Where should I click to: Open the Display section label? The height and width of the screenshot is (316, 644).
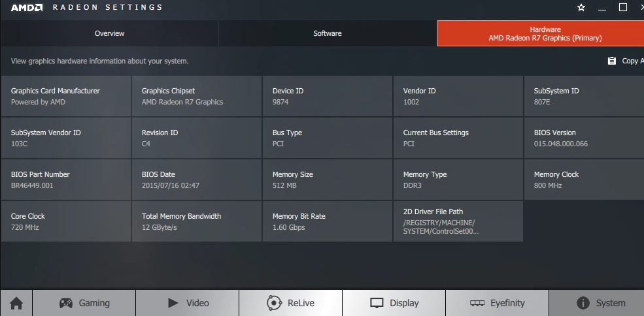click(404, 304)
